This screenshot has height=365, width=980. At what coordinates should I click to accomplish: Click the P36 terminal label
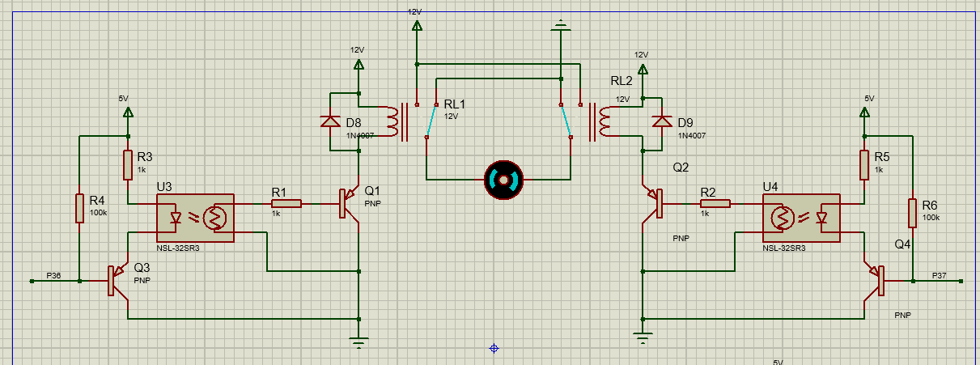pyautogui.click(x=53, y=275)
